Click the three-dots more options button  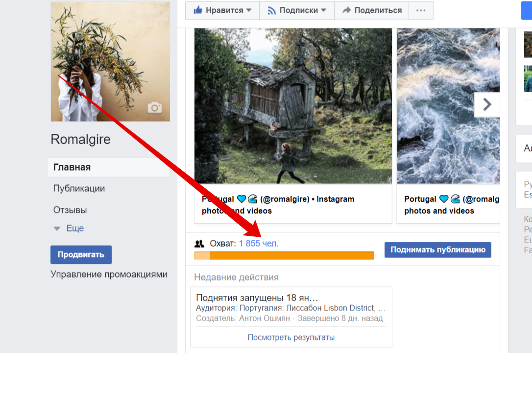click(420, 10)
